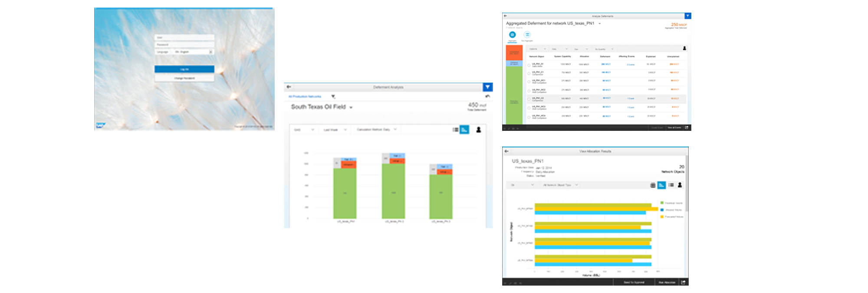Click the orange Unexplained segment in the sidebar
Screen dimensions: 868x293
[x=514, y=53]
